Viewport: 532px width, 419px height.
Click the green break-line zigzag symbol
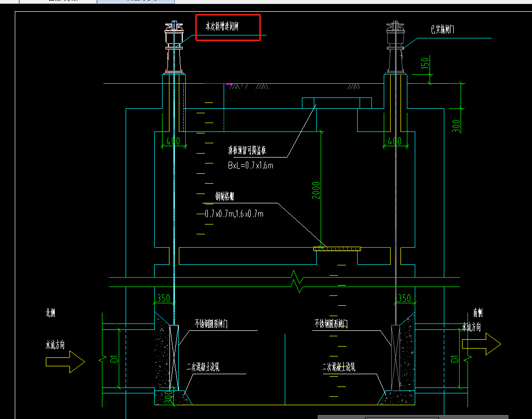click(x=297, y=282)
